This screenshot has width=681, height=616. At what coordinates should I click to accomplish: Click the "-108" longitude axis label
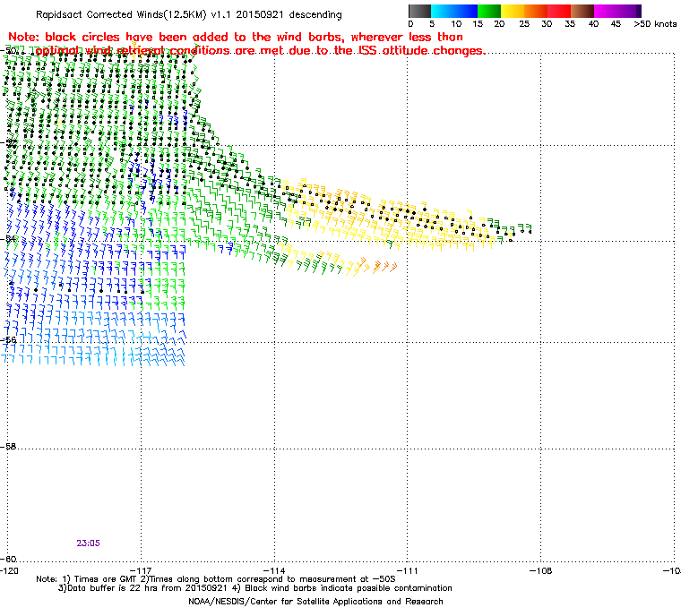(540, 570)
